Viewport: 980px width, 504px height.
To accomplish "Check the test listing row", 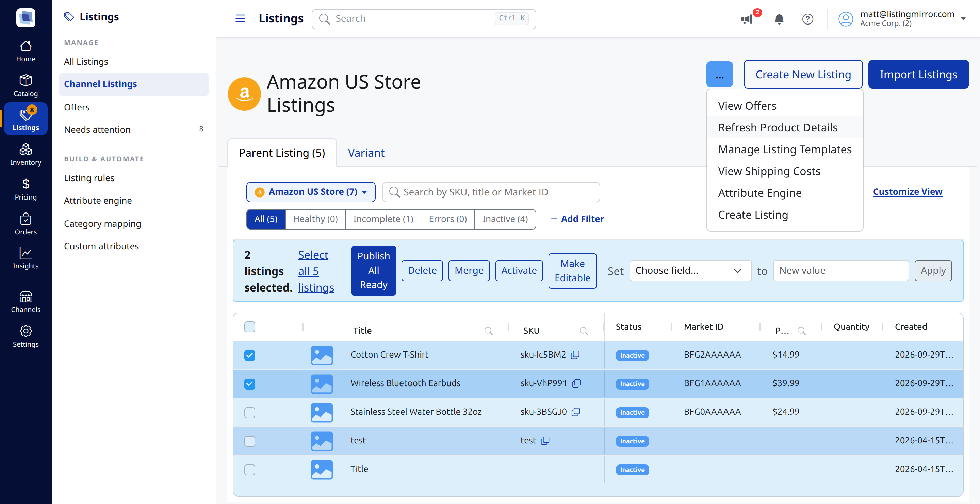I will [x=249, y=441].
